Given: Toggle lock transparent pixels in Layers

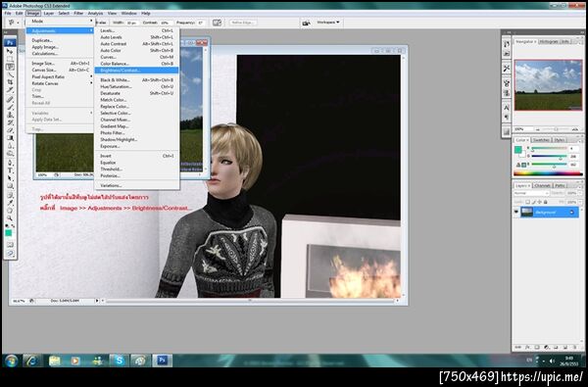Looking at the screenshot, I should [x=527, y=202].
